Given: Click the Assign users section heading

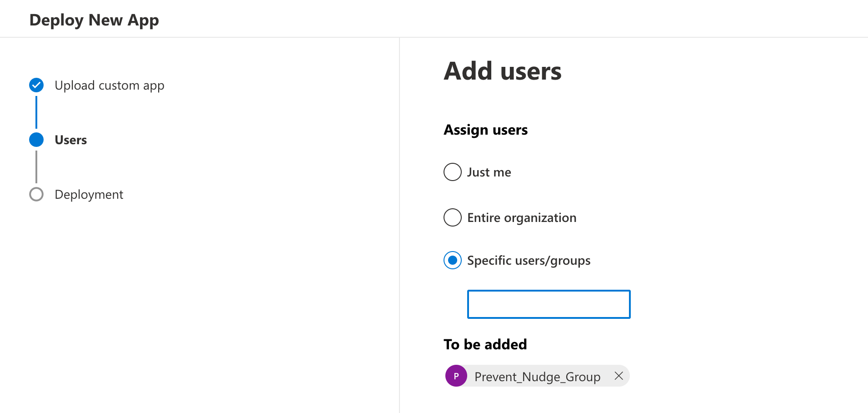Looking at the screenshot, I should (x=485, y=130).
